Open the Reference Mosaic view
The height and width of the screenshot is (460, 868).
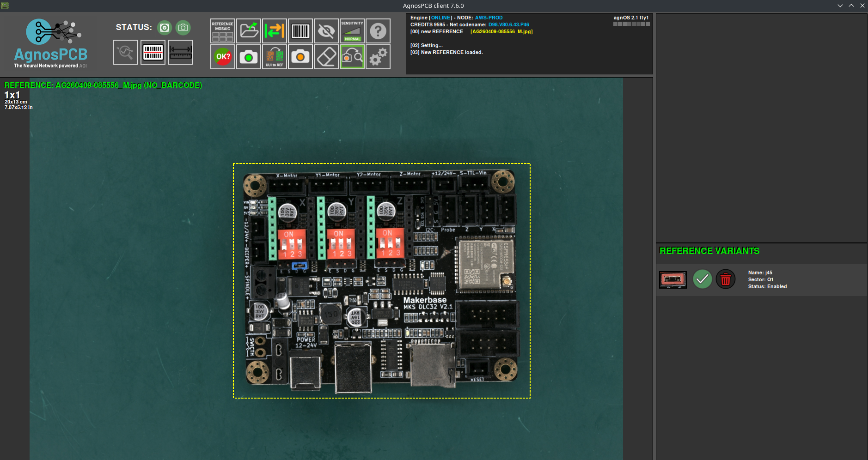(223, 31)
